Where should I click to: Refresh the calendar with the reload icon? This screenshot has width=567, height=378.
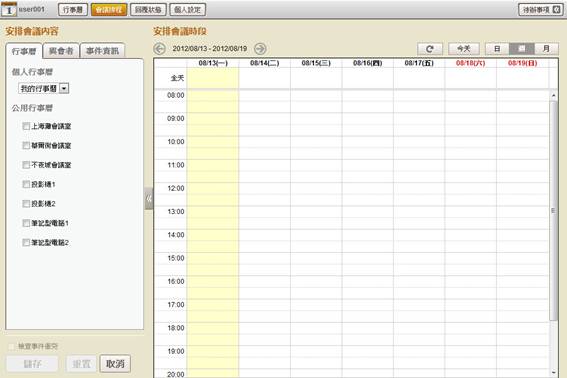(430, 49)
